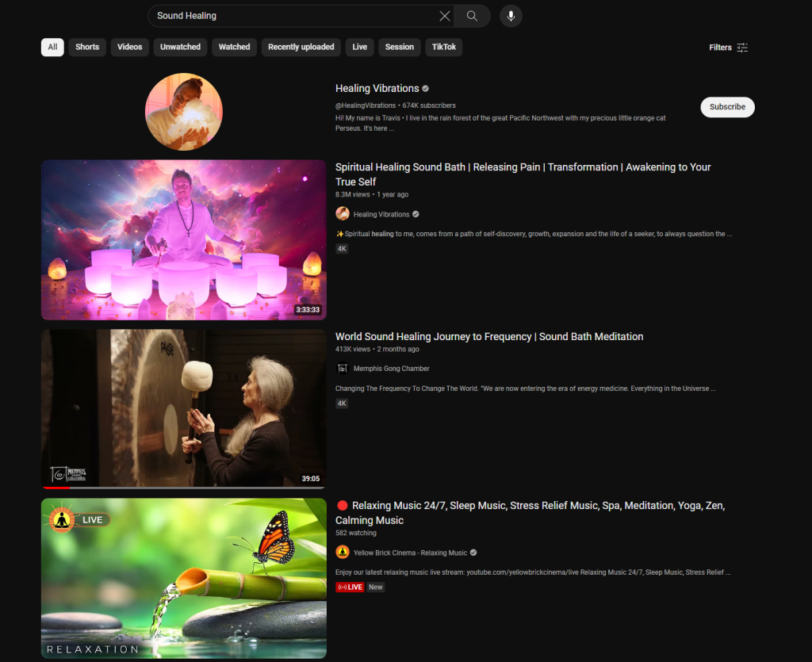Screen dimensions: 812x662
Task: Click the red watch progress bar on gong video
Action: (x=56, y=488)
